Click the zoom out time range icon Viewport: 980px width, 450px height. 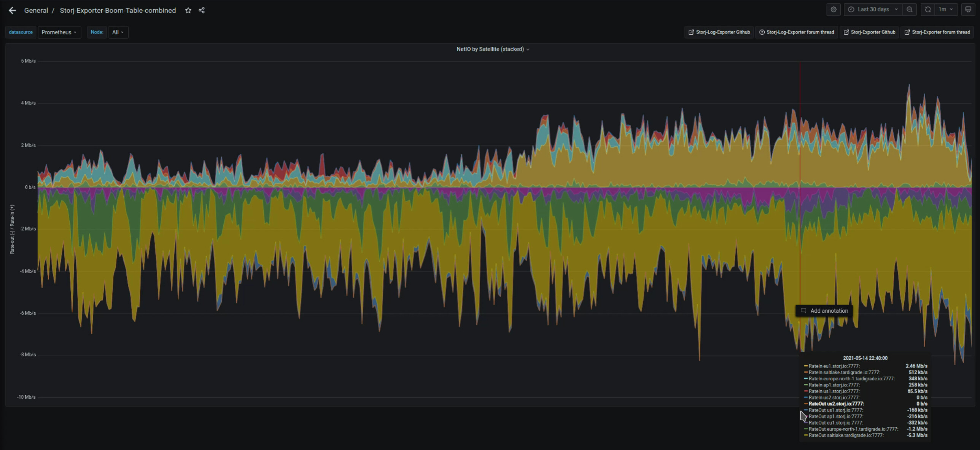[x=909, y=10]
